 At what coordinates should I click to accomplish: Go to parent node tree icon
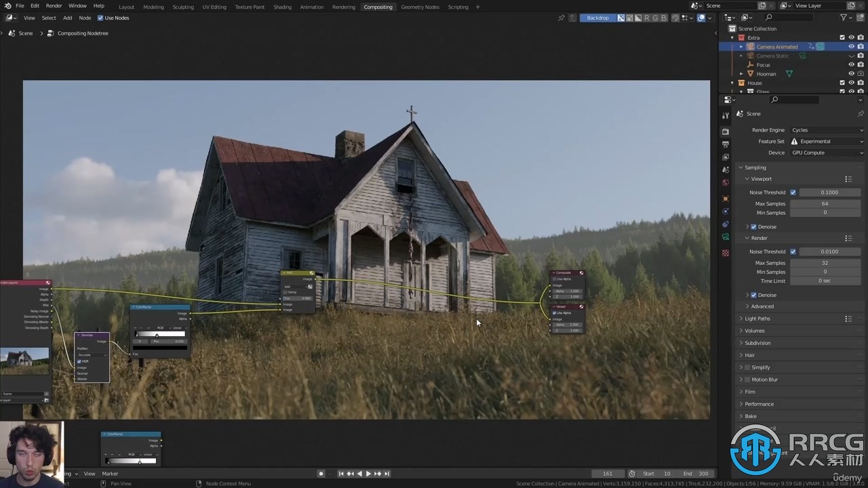pos(572,18)
